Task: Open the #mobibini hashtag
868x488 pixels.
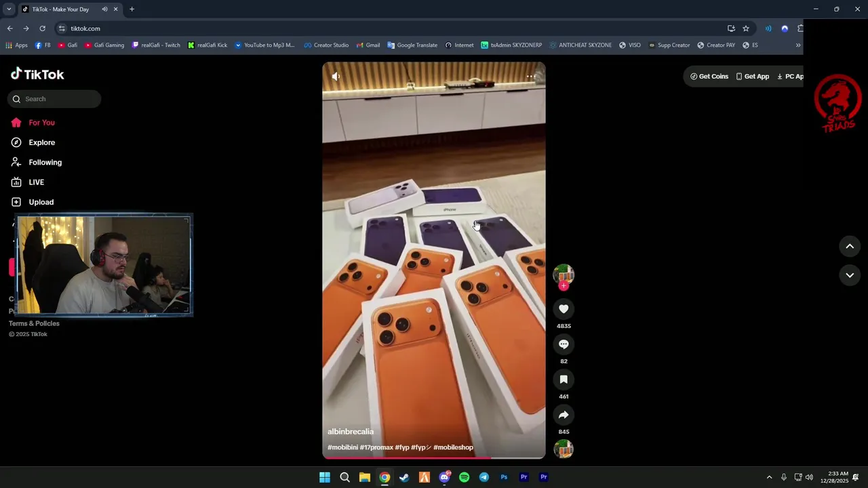Action: (342, 447)
